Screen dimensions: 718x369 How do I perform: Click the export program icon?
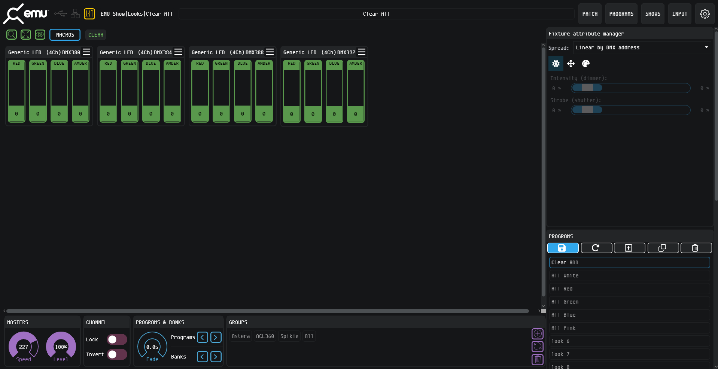pos(629,248)
